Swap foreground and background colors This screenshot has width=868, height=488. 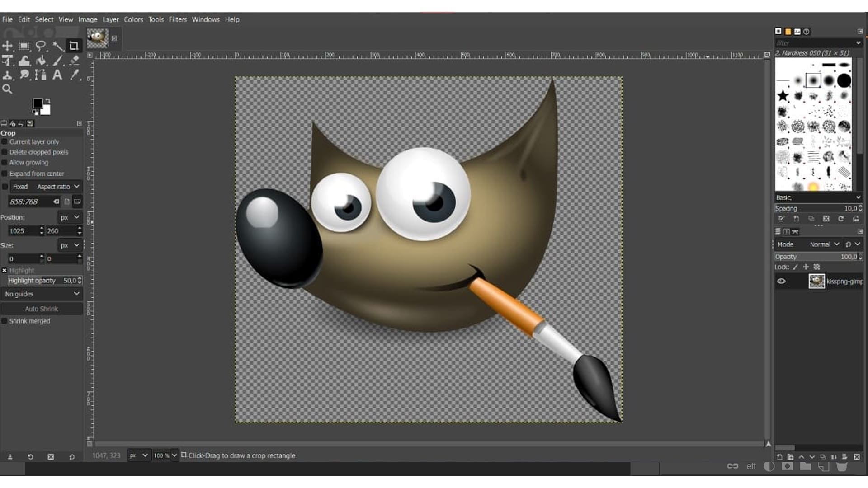click(x=48, y=101)
